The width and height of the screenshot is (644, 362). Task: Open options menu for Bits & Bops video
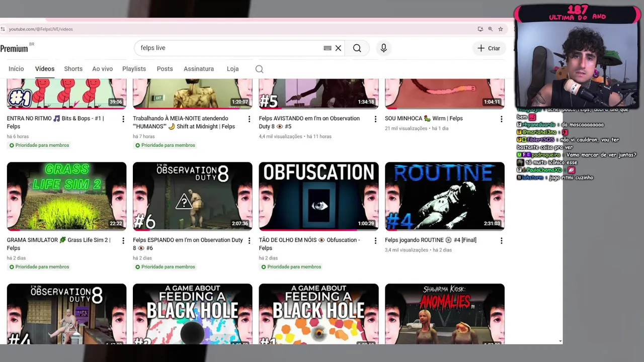coord(123,119)
